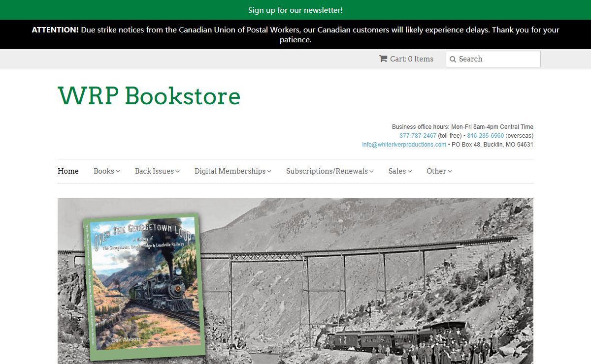Click the ATTENTION! postal strike notice text

(295, 34)
